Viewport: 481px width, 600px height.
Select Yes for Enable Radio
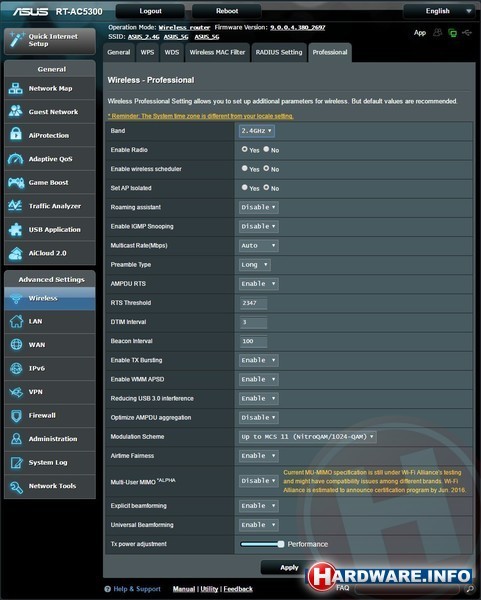tap(245, 149)
